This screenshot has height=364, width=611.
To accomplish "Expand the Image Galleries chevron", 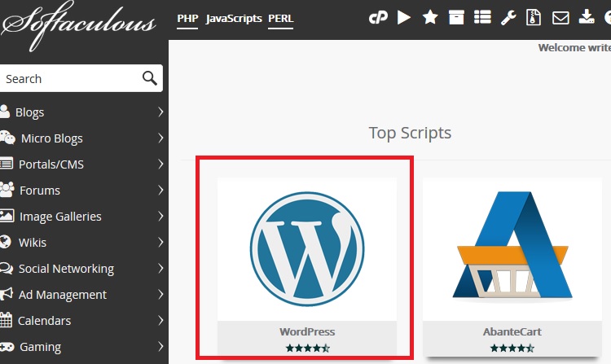I will point(160,217).
